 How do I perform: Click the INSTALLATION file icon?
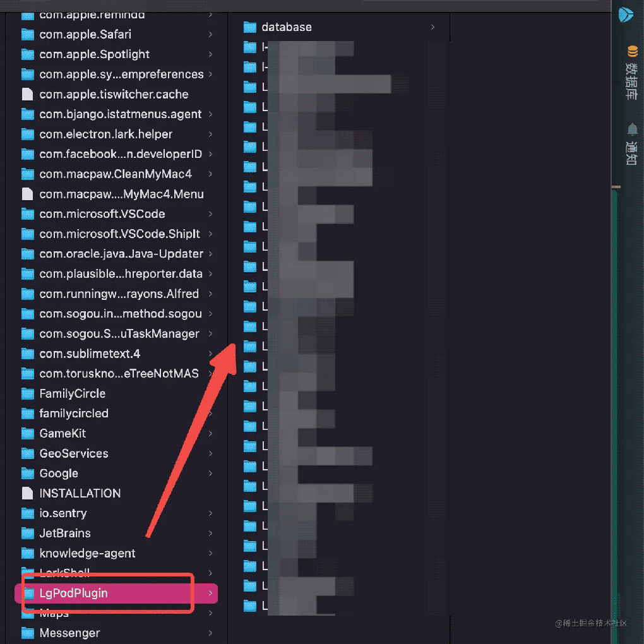(28, 493)
